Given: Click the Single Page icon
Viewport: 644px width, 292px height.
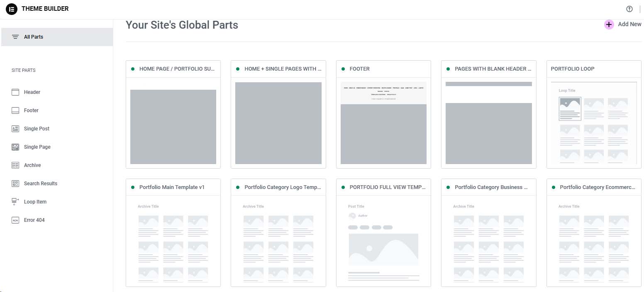Looking at the screenshot, I should coord(15,147).
